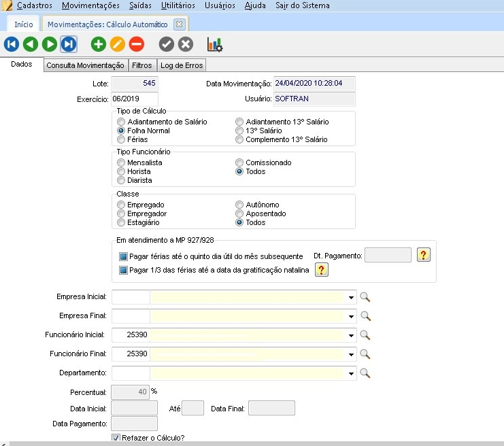Open help for 1/3 das férias option
504x446 pixels.
[x=322, y=270]
